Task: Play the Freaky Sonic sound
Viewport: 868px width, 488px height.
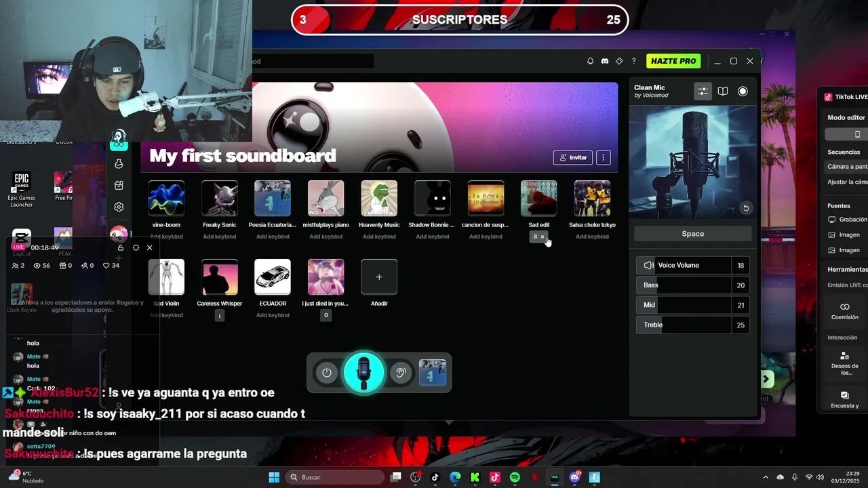Action: coord(220,199)
